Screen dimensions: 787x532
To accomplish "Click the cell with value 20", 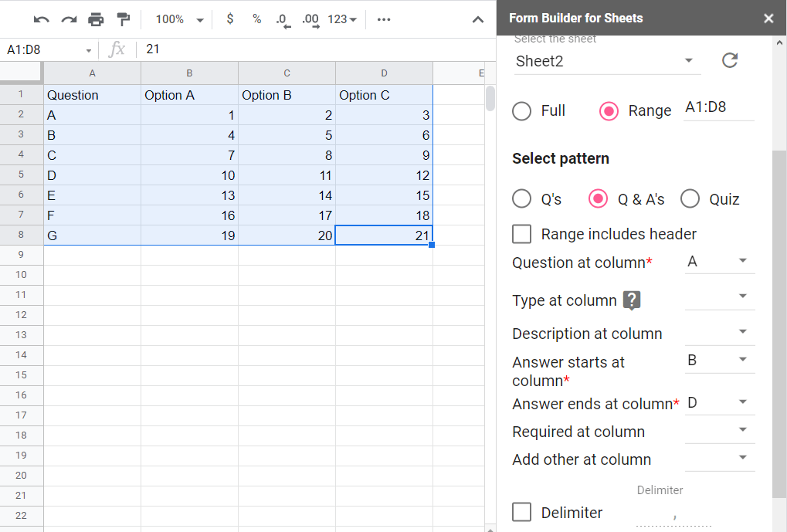I will point(287,236).
